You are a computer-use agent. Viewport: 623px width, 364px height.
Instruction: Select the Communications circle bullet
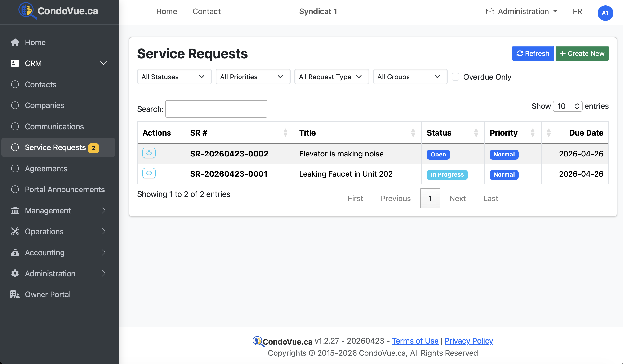(x=15, y=126)
